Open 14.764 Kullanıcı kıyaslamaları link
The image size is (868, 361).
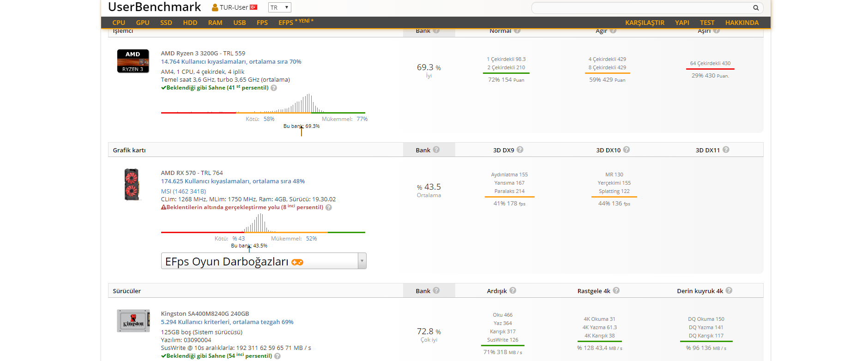pos(231,62)
